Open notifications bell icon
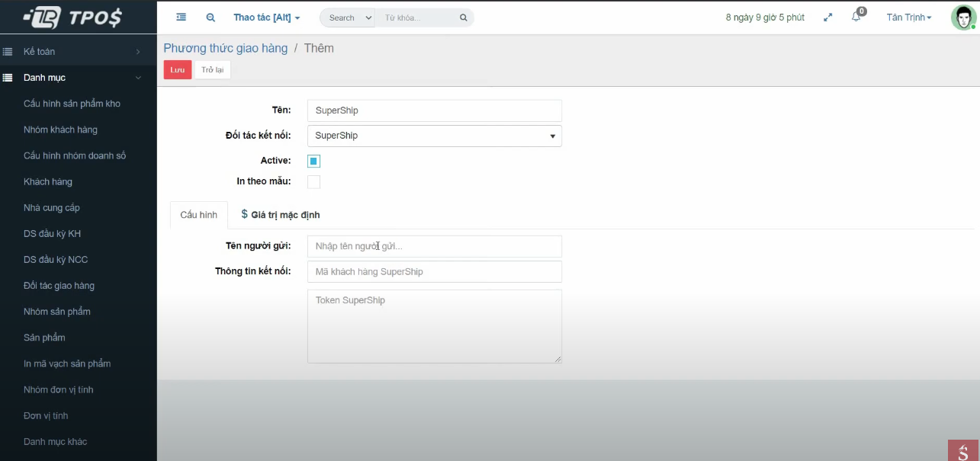Viewport: 980px width, 461px height. (x=856, y=18)
